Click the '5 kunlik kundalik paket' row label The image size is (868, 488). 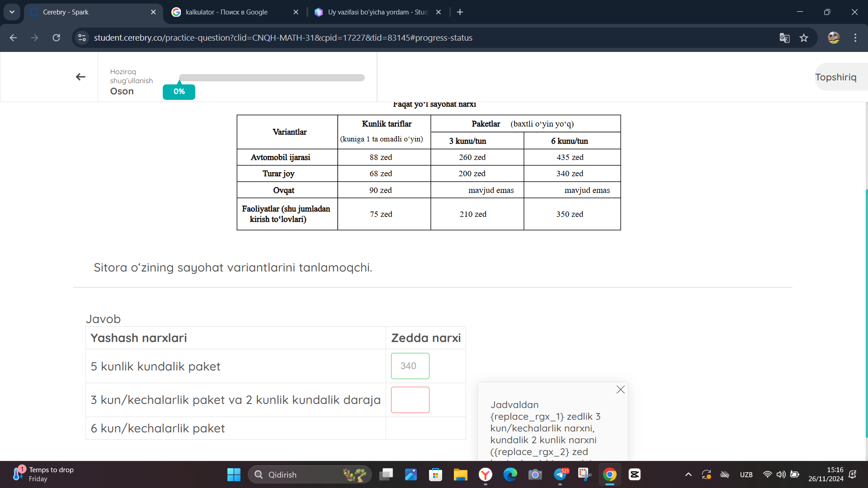click(x=156, y=366)
